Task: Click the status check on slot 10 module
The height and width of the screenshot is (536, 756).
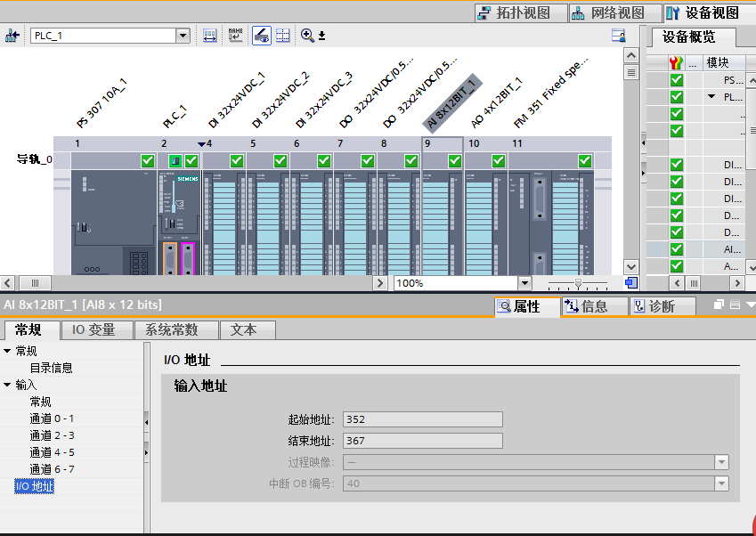Action: pyautogui.click(x=498, y=160)
